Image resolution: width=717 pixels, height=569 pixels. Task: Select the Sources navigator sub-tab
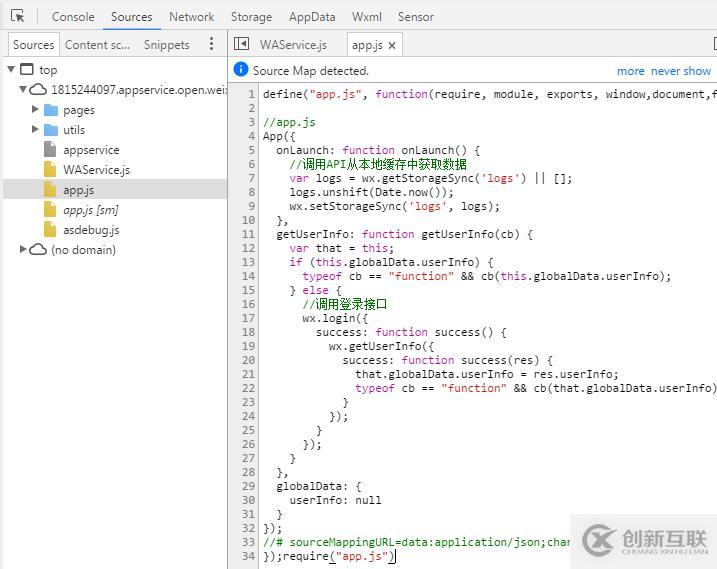(34, 45)
